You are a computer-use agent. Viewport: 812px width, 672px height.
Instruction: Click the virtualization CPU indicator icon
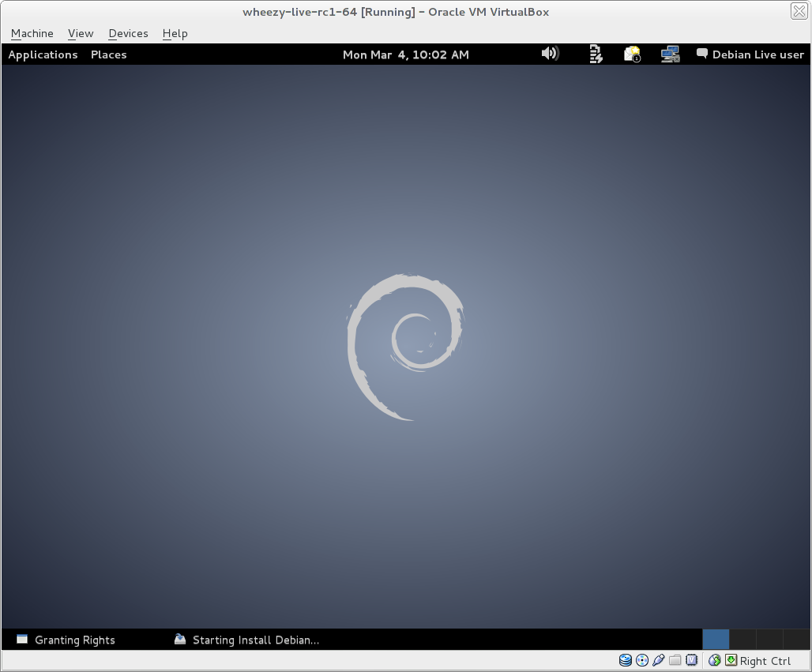point(691,660)
